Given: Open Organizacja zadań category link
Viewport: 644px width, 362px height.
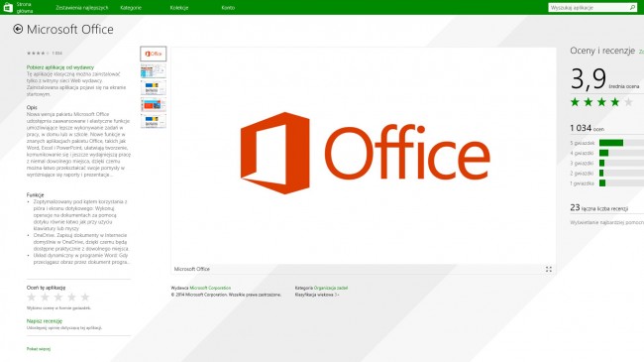Looking at the screenshot, I should tap(331, 288).
